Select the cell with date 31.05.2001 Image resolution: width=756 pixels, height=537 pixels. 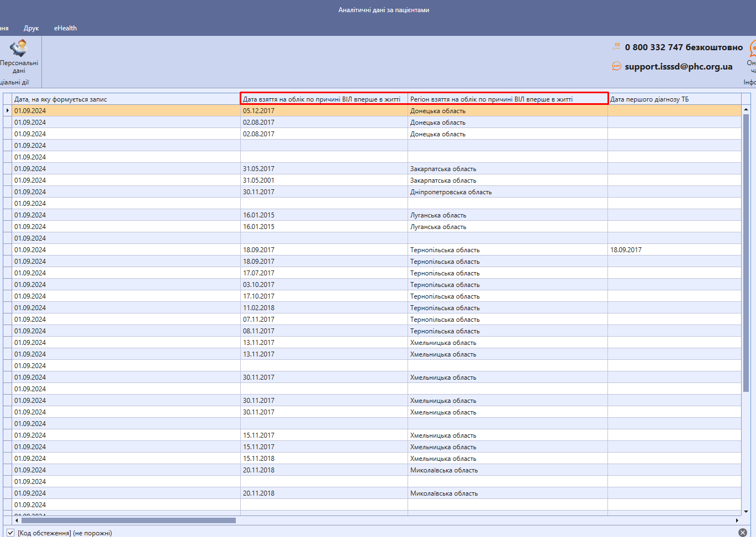pos(324,180)
